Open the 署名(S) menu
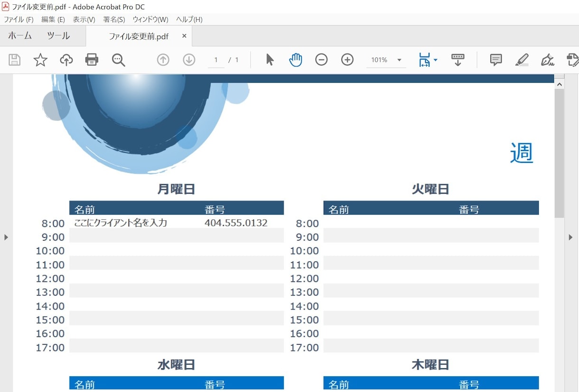 pyautogui.click(x=114, y=19)
